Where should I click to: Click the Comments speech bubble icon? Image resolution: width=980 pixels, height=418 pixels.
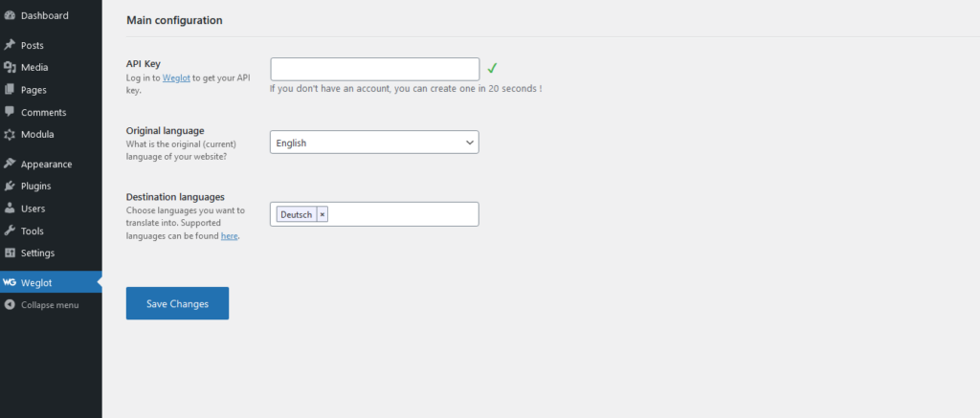pos(10,112)
